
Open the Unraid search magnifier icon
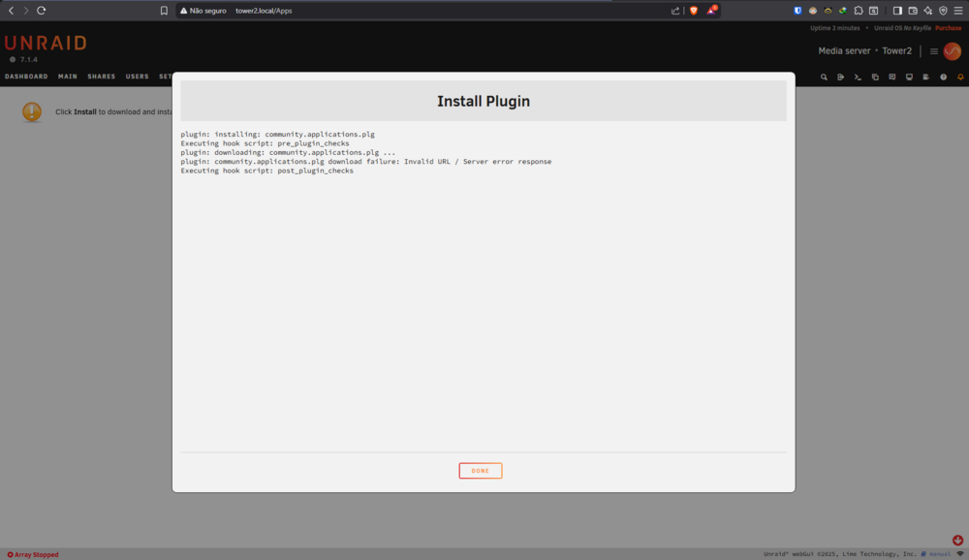coord(824,78)
